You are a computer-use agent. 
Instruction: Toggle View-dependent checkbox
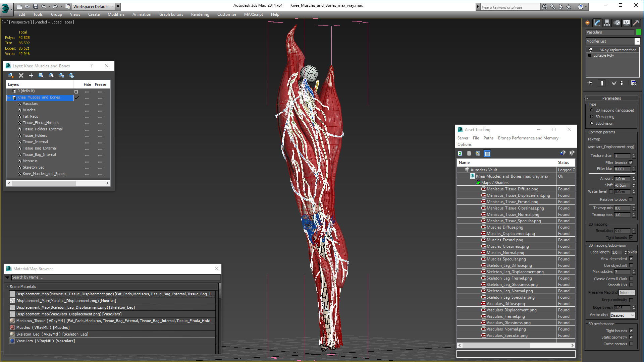coord(631,259)
